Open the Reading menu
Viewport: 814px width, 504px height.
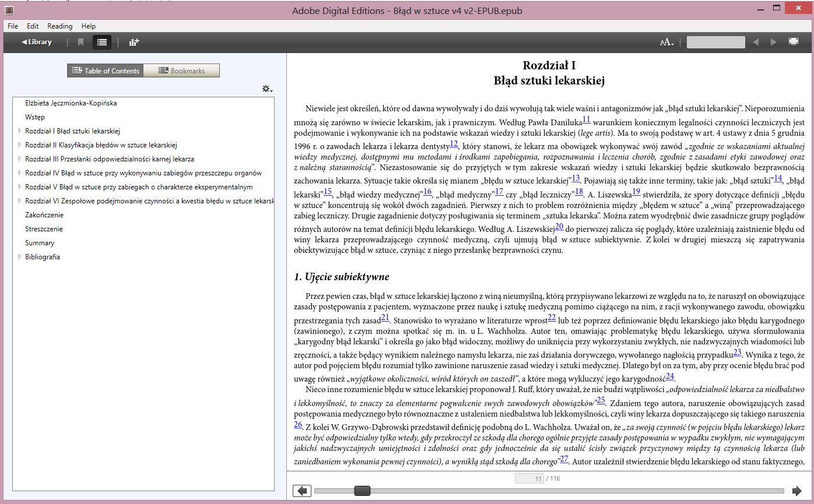[x=59, y=26]
